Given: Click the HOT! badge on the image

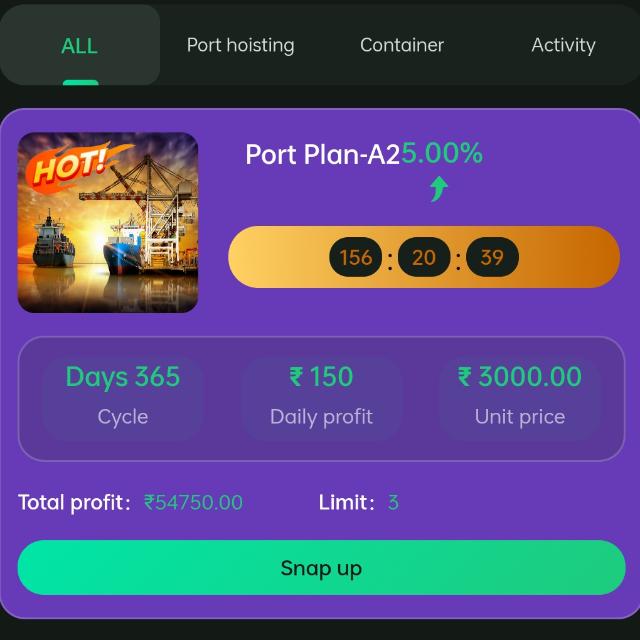Looking at the screenshot, I should 70,165.
